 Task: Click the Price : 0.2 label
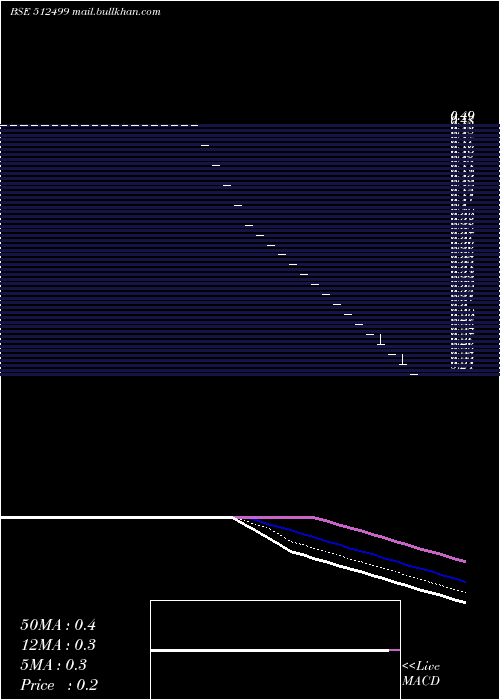(59, 685)
